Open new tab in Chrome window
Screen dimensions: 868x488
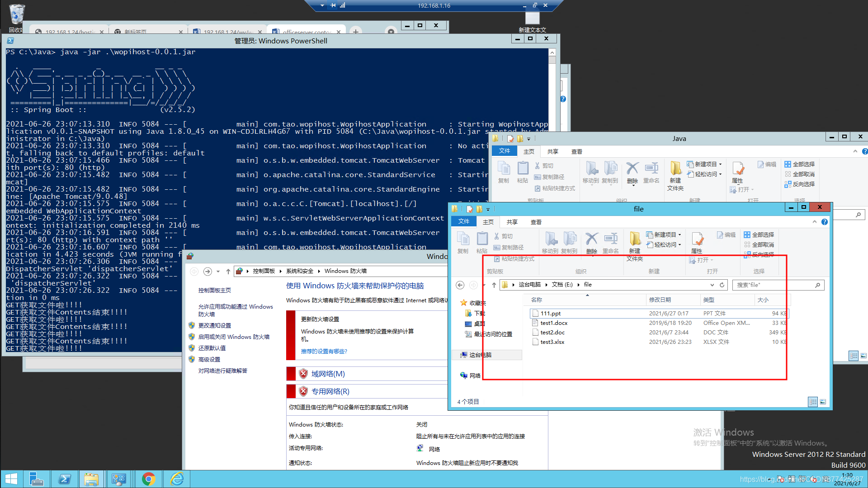[x=356, y=31]
